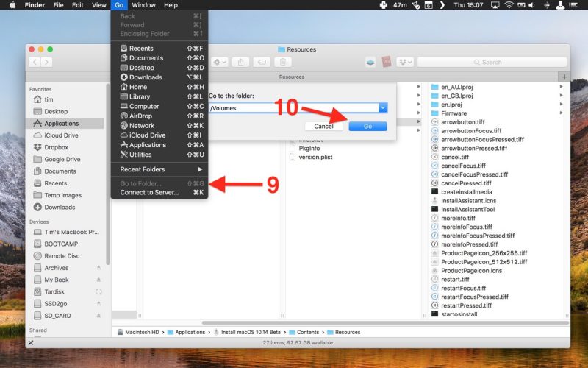Click the Edit Tags toolbar icon

click(x=262, y=62)
